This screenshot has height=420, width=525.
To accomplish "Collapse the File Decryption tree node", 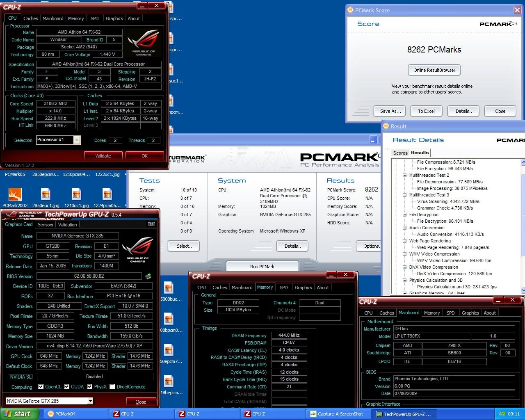I will pos(405,215).
